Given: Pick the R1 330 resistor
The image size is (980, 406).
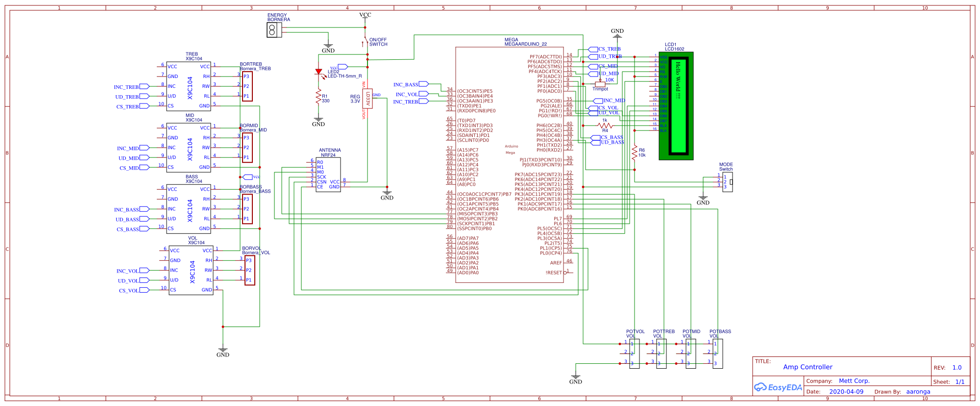Looking at the screenshot, I should pyautogui.click(x=318, y=97).
